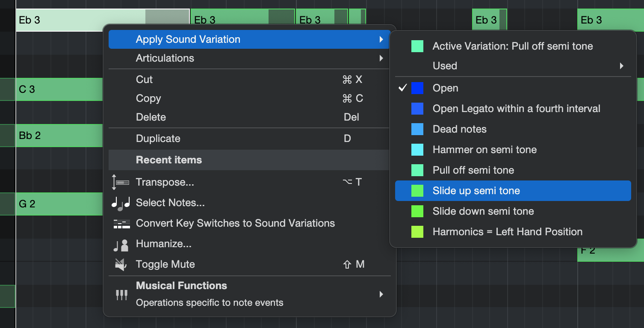This screenshot has height=328, width=644.
Task: Select the checked Open variation
Action: coord(513,88)
